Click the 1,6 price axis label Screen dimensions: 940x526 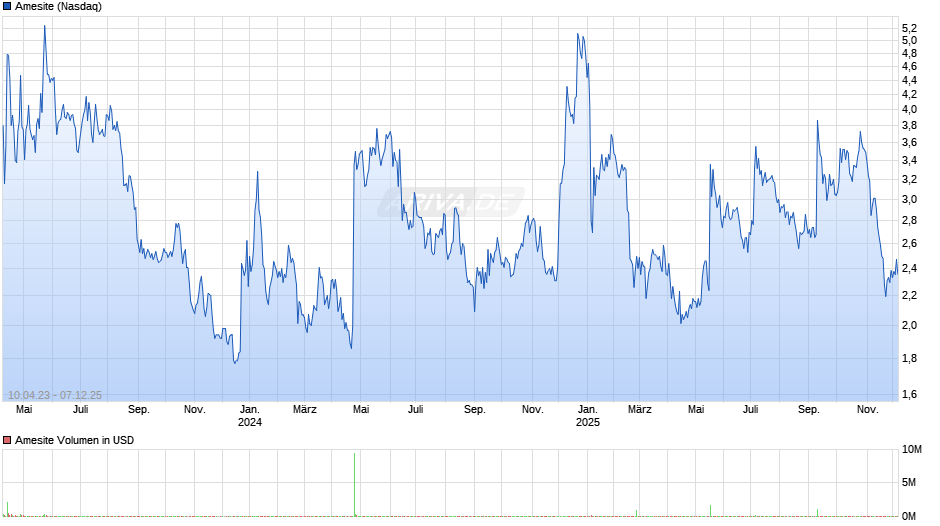[x=909, y=395]
